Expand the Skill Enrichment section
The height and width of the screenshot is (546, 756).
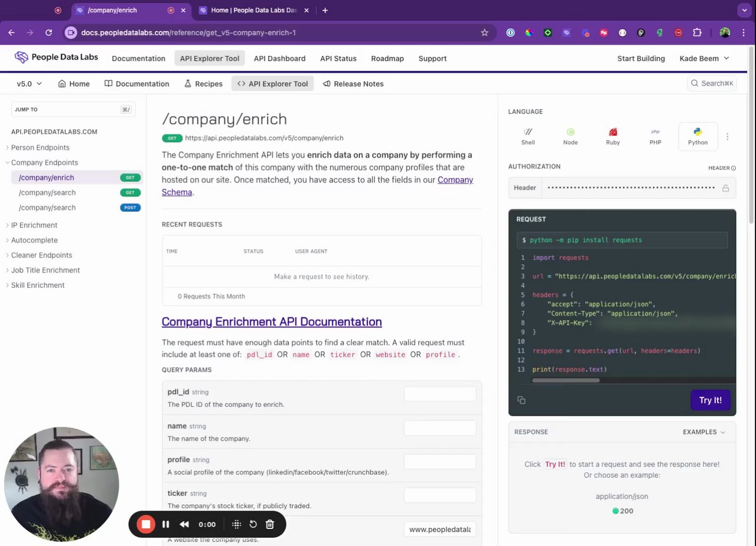tap(38, 285)
